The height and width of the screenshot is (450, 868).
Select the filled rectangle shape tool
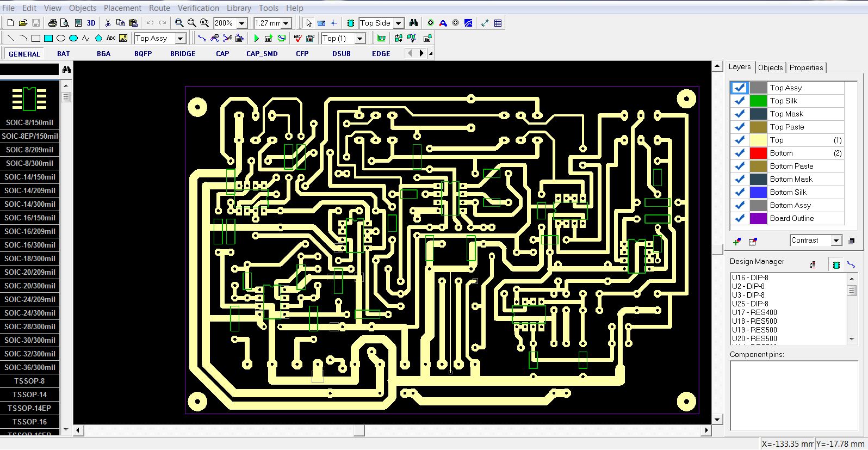point(48,38)
